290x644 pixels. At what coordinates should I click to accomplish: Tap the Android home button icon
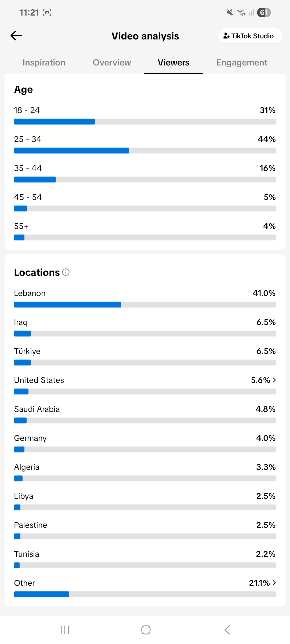(146, 630)
